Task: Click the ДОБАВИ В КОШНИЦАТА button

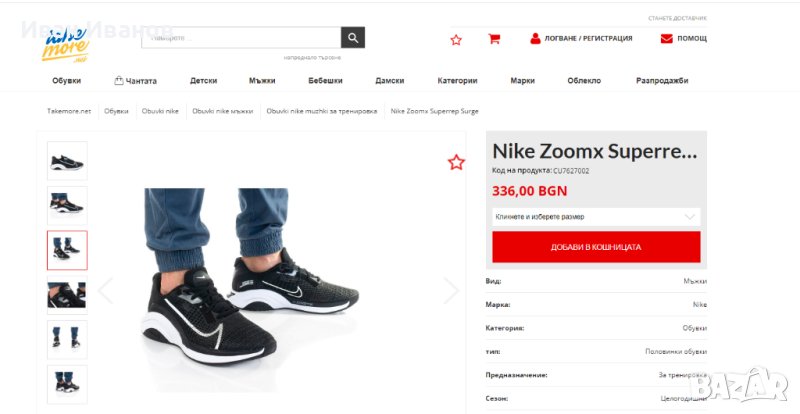Action: 596,246
